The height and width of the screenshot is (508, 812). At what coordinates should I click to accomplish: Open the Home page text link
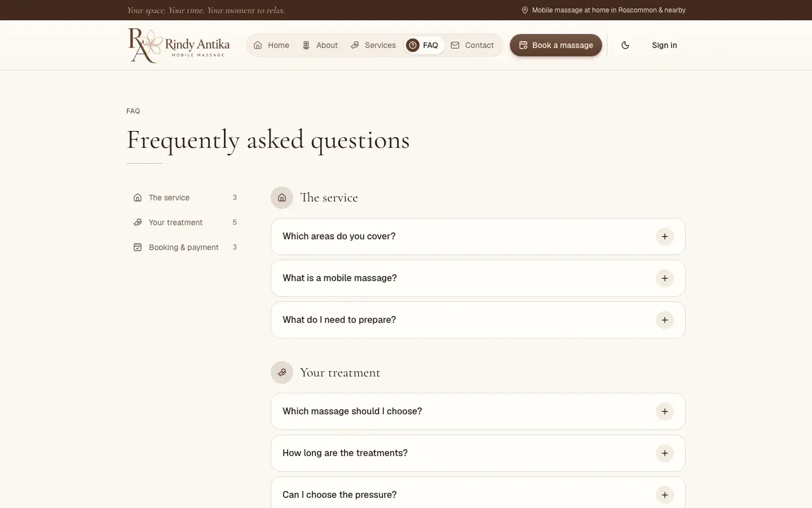tap(279, 45)
